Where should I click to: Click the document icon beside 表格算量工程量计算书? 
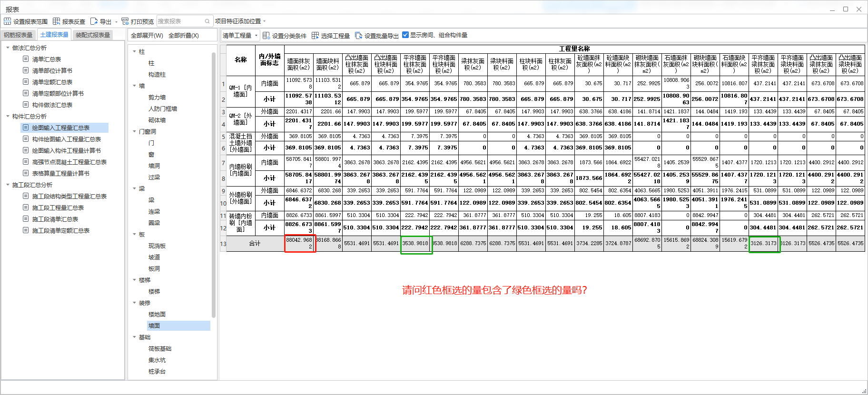(x=26, y=173)
